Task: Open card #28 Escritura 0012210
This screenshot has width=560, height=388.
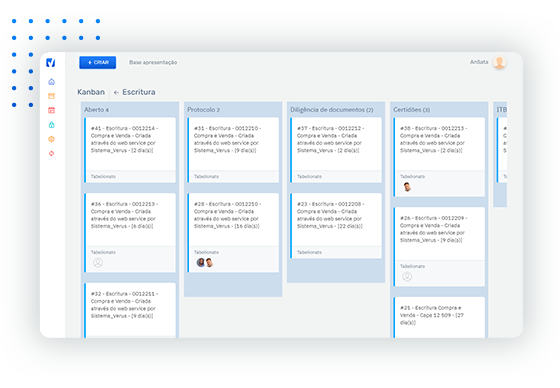Action: [233, 233]
